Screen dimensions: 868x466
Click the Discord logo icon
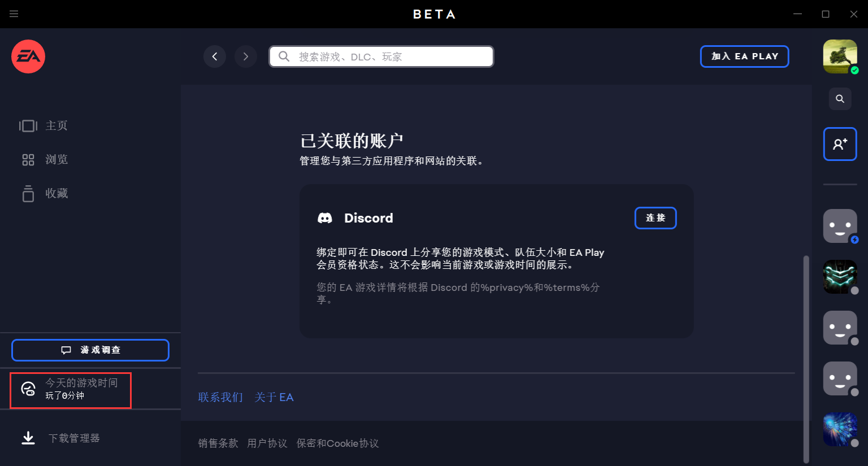(325, 218)
